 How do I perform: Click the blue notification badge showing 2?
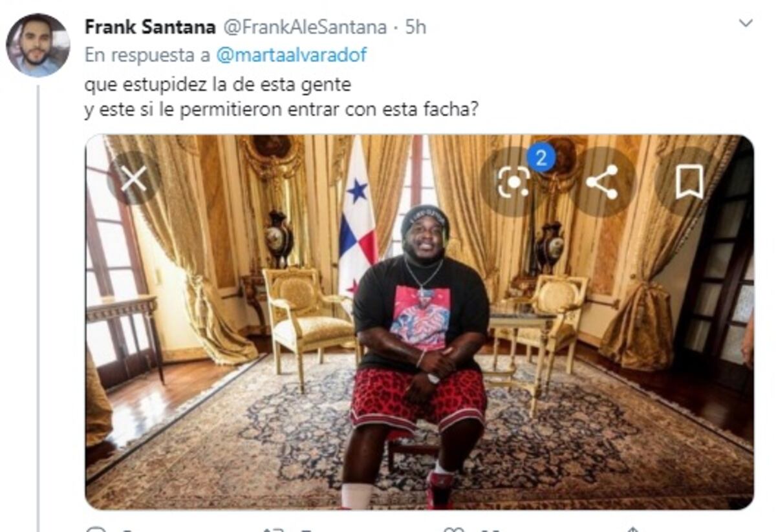point(541,157)
